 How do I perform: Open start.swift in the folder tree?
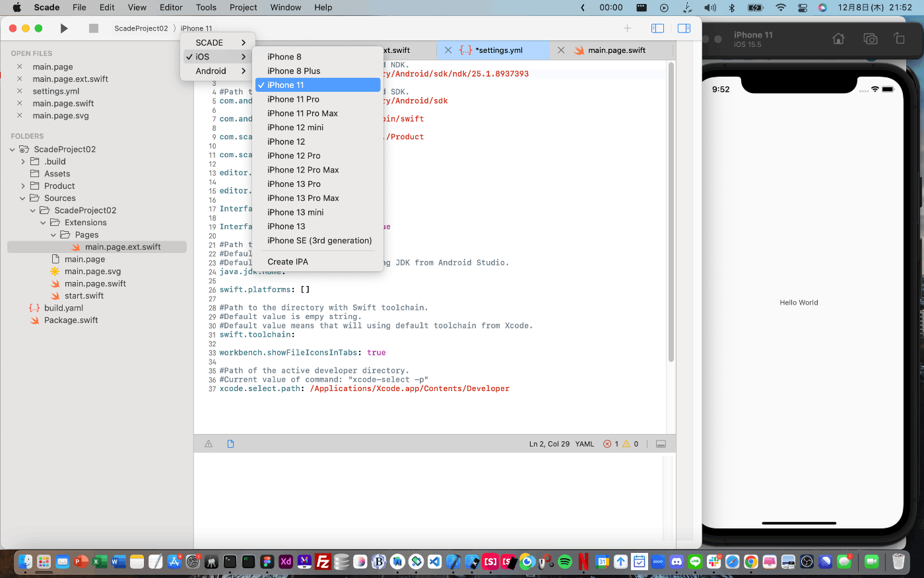tap(84, 296)
